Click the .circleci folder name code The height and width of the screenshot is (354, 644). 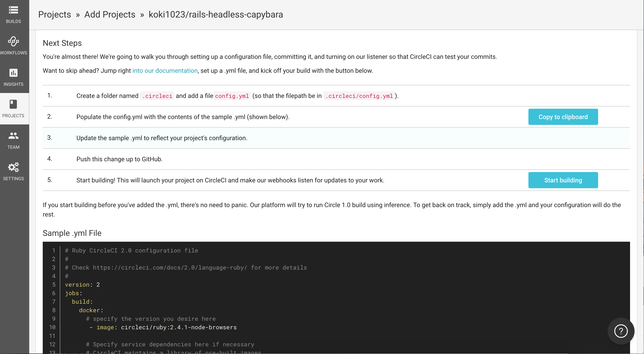pyautogui.click(x=157, y=96)
